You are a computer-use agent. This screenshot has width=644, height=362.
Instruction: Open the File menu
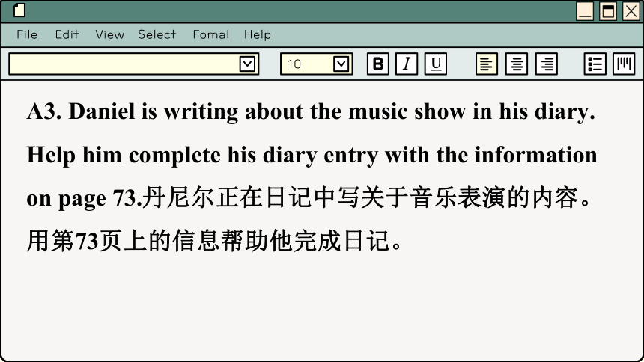(x=27, y=34)
